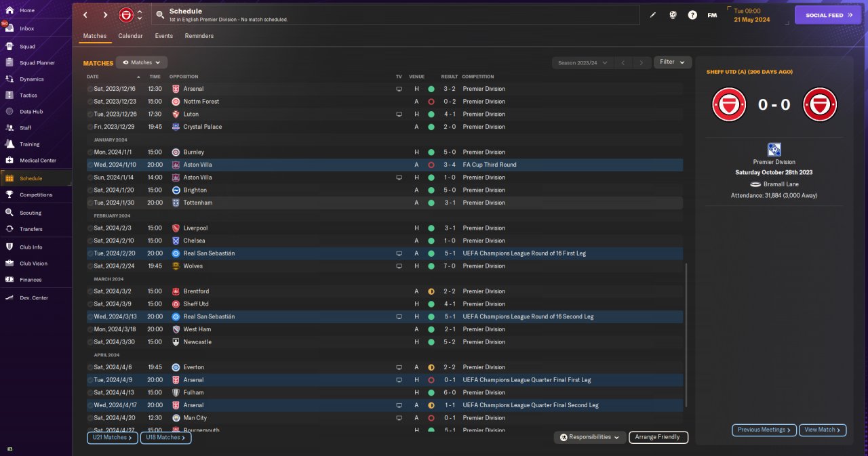Click Man City club badge in the list
This screenshot has width=868, height=456.
coord(176,418)
